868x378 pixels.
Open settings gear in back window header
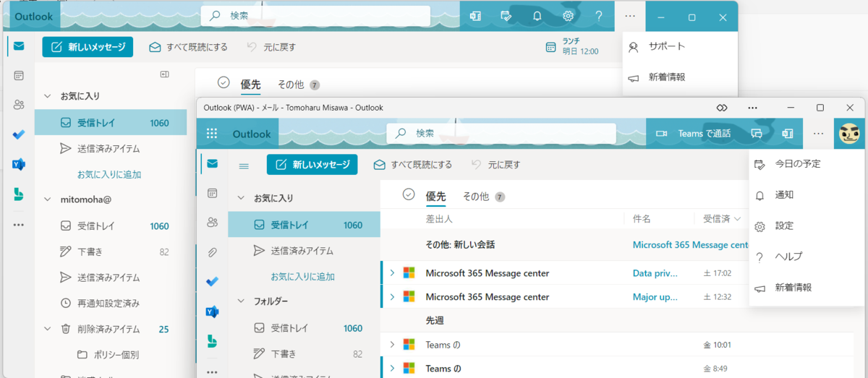[568, 16]
